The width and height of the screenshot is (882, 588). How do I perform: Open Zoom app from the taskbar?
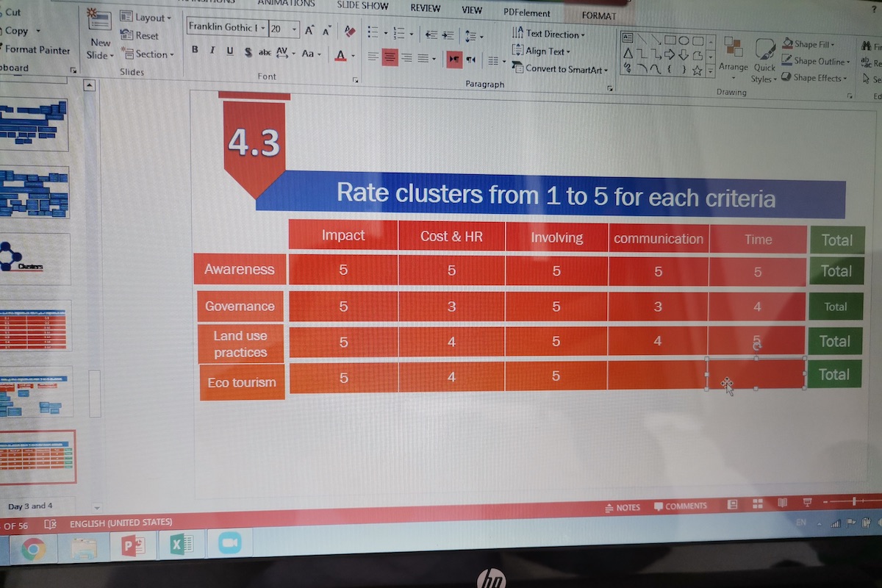click(x=228, y=544)
